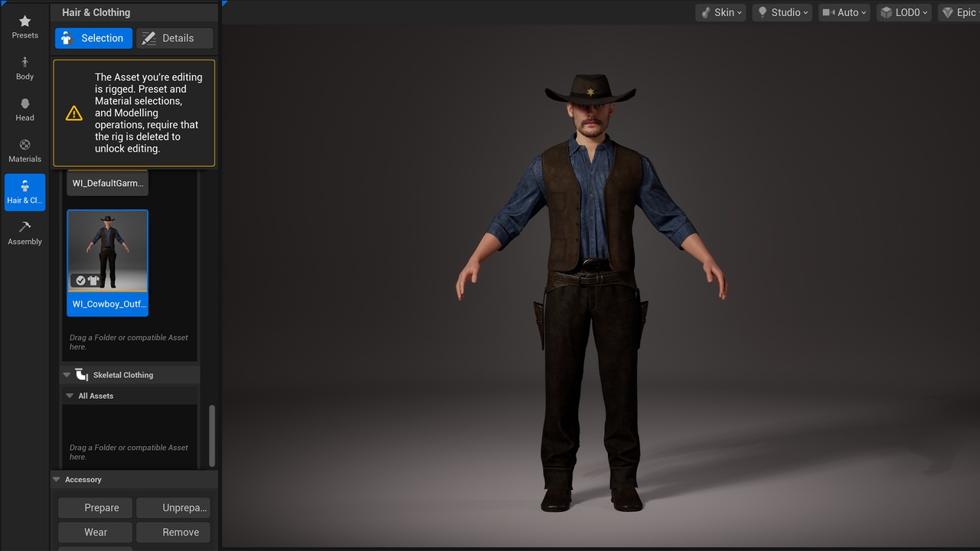
Task: Collapse the Skeletal Clothing section
Action: 67,375
